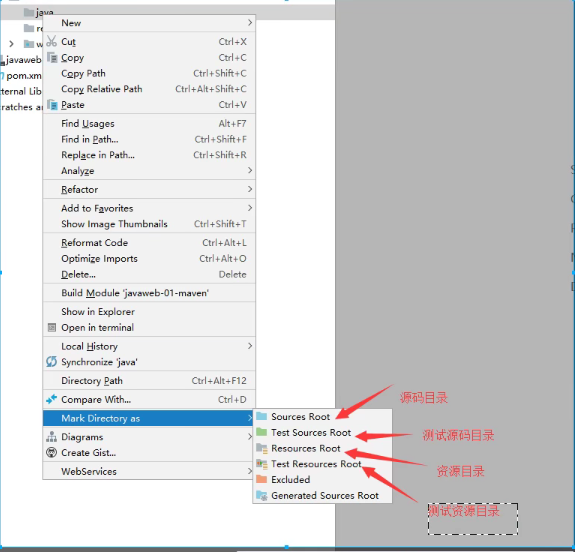This screenshot has width=575, height=552.
Task: Click the Compare With arrows icon
Action: (51, 399)
